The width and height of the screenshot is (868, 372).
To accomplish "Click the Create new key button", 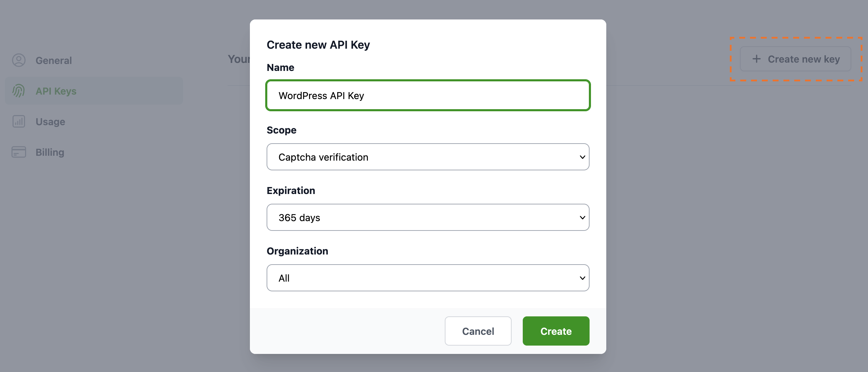I will point(796,59).
